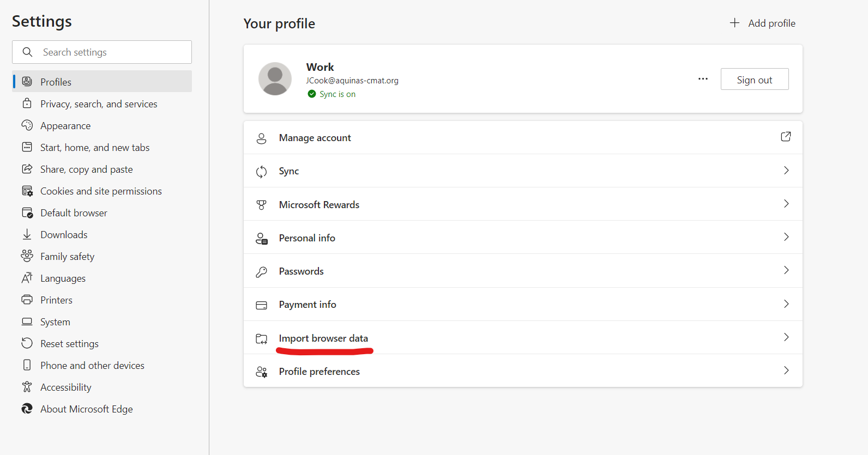Expand the Import browser data row chevron
This screenshot has width=868, height=455.
(x=786, y=337)
